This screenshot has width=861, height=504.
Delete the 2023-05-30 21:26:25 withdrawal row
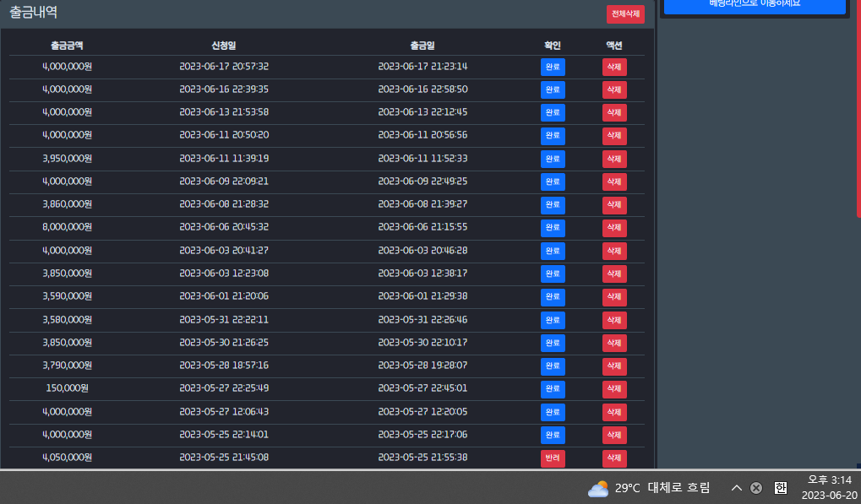click(614, 344)
